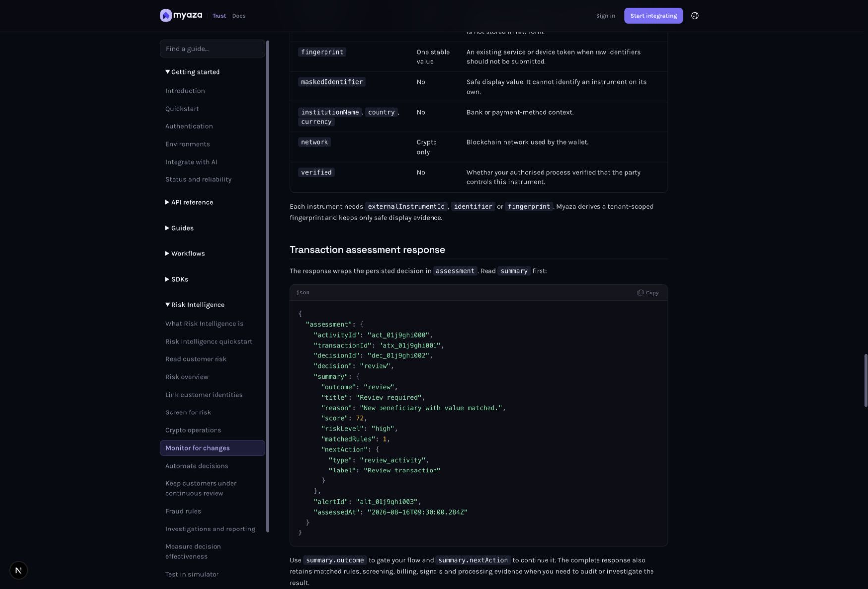Go to the Authentication page
This screenshot has height=589, width=868.
(189, 126)
